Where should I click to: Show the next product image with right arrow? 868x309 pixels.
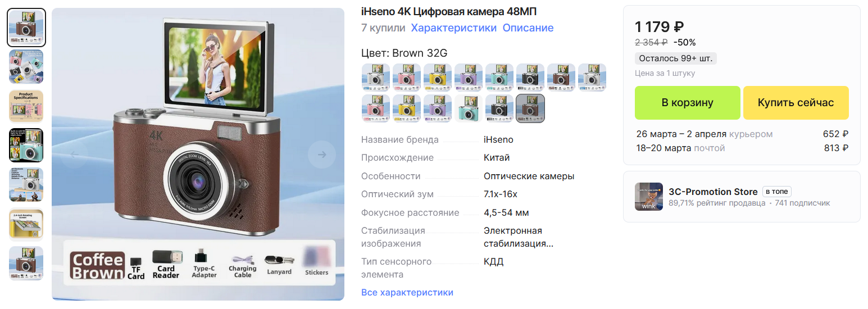322,154
